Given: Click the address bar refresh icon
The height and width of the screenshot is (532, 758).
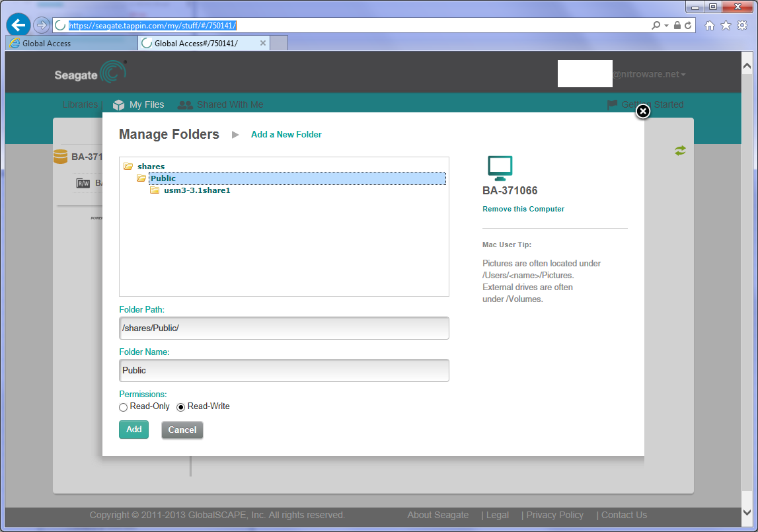Looking at the screenshot, I should click(688, 25).
